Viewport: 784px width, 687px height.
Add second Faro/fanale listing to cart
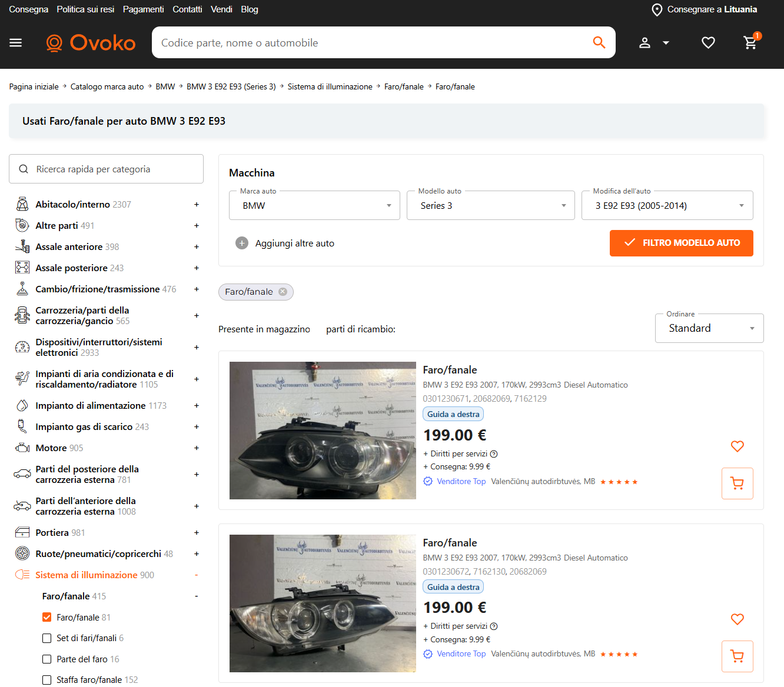[738, 656]
